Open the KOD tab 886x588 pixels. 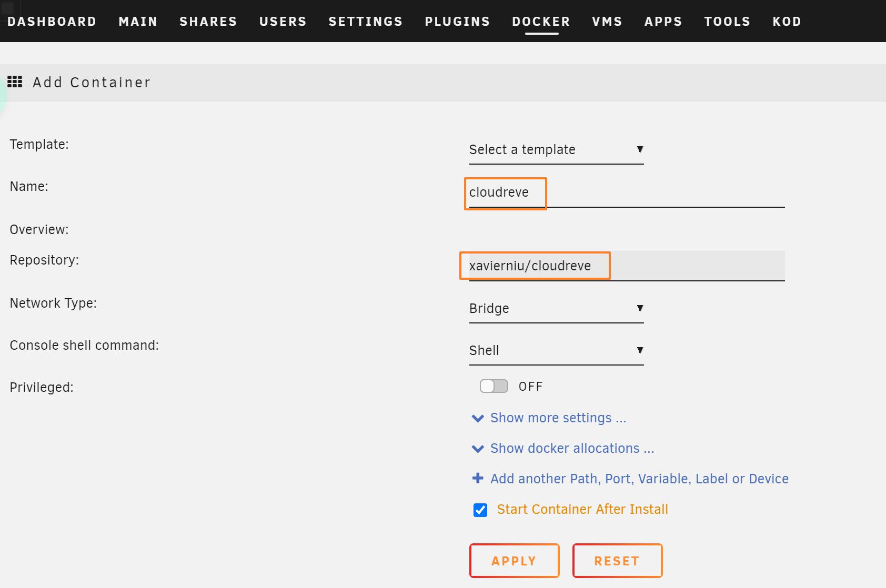(787, 22)
